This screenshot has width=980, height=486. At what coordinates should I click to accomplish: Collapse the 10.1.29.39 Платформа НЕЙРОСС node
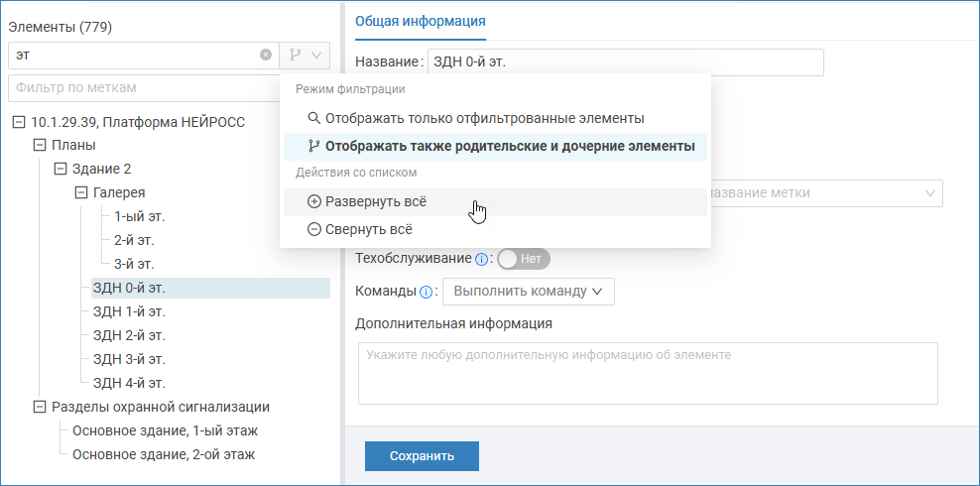coord(20,122)
